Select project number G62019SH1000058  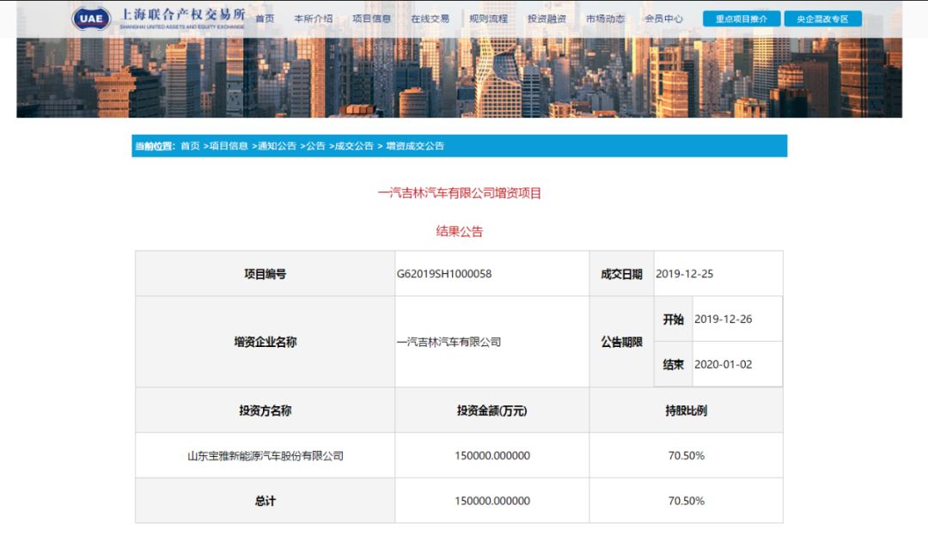(444, 274)
